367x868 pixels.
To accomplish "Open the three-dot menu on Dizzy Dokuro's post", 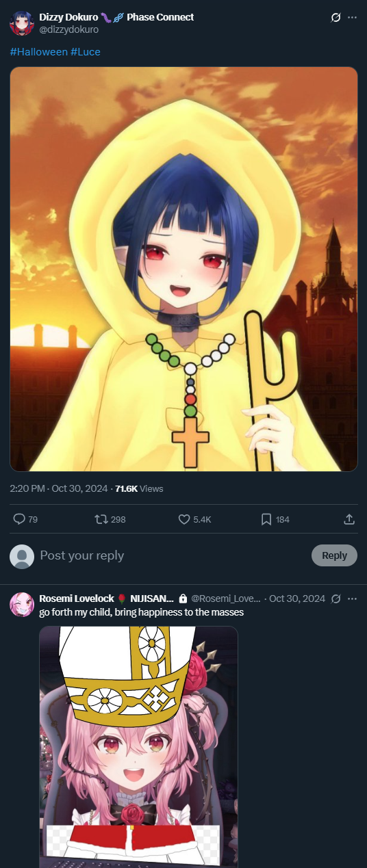I will click(x=352, y=17).
